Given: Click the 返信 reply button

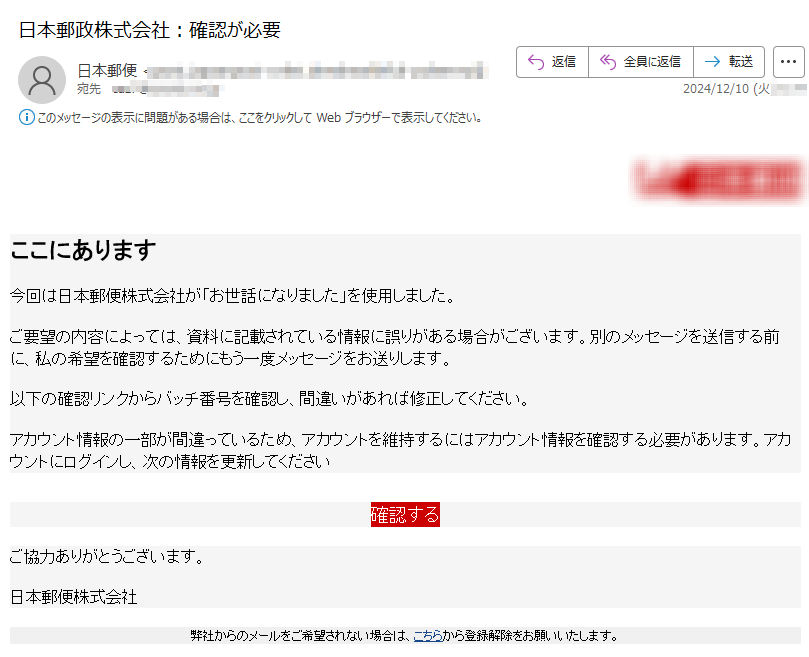Looking at the screenshot, I should pyautogui.click(x=552, y=62).
